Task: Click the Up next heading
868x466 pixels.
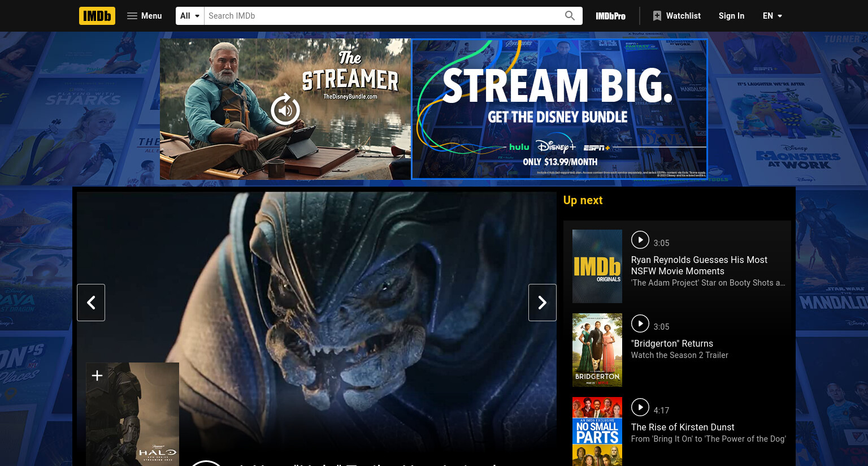Action: tap(583, 200)
